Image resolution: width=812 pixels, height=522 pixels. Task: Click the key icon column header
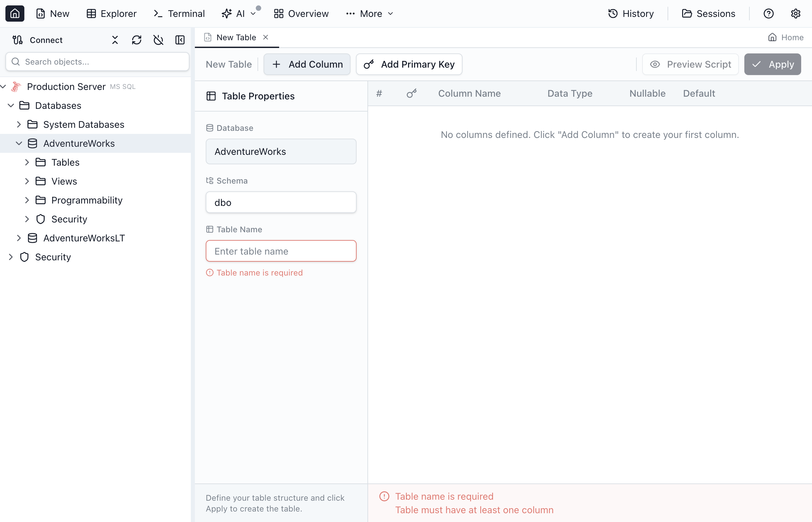point(411,93)
